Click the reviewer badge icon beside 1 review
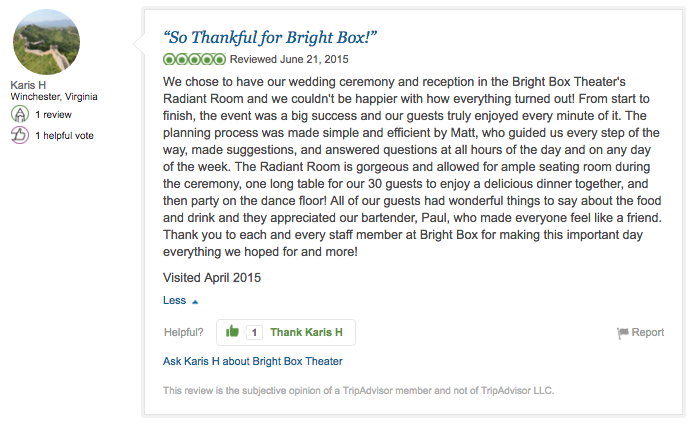 pos(19,114)
